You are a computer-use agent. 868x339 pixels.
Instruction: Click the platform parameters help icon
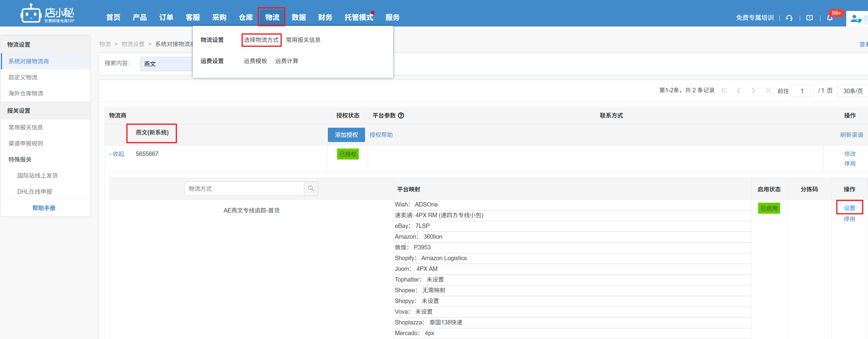(401, 115)
